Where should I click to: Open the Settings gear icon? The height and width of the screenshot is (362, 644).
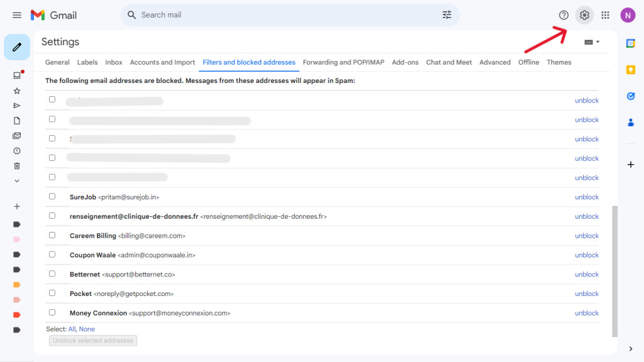(x=584, y=15)
